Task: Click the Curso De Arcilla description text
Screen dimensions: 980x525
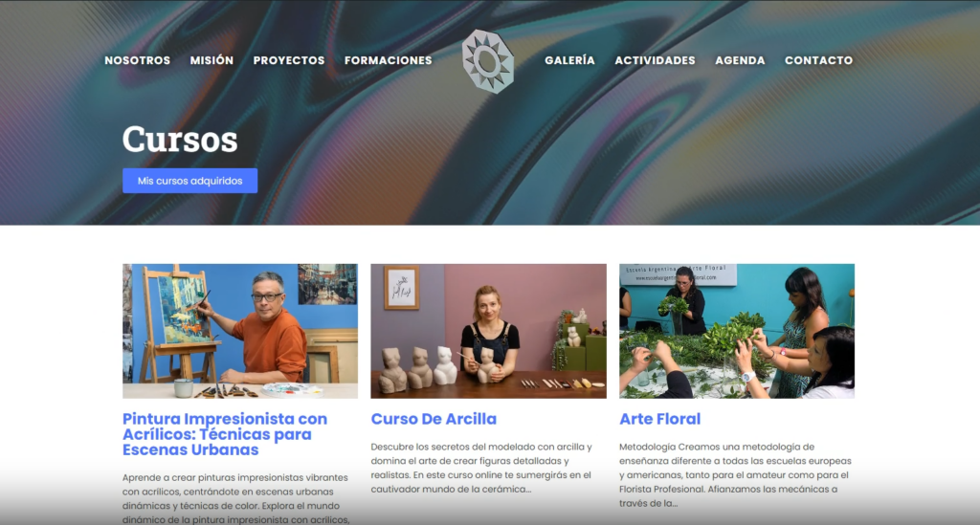Action: [x=481, y=468]
